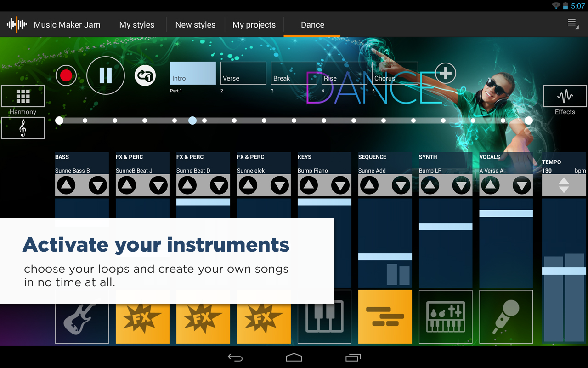
Task: Open the Effects waveform button
Action: 565,96
